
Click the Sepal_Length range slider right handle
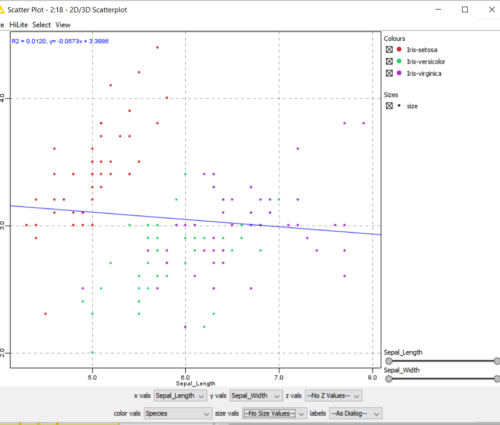point(497,361)
